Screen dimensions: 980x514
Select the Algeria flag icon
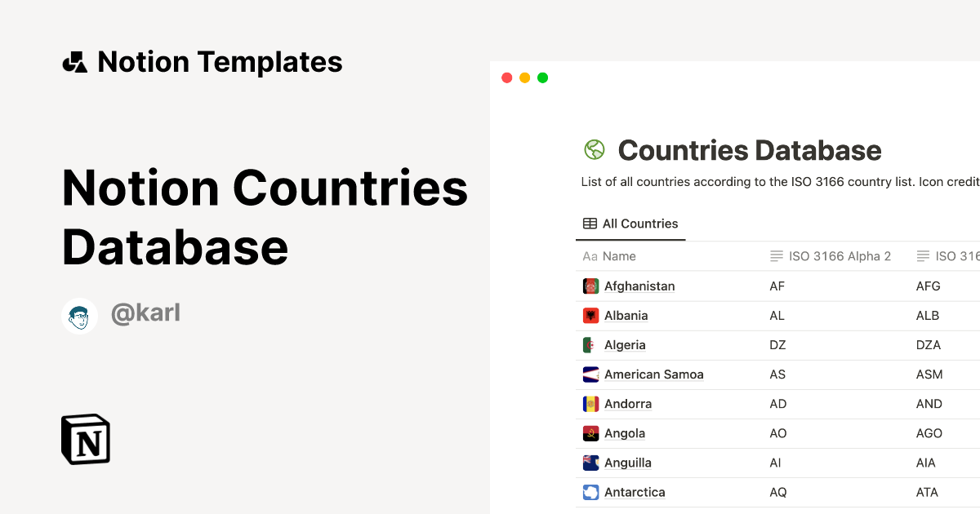coord(590,344)
